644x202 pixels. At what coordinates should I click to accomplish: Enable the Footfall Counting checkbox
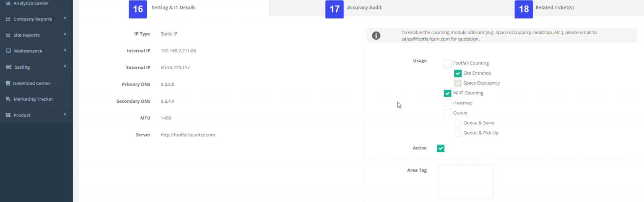click(447, 63)
